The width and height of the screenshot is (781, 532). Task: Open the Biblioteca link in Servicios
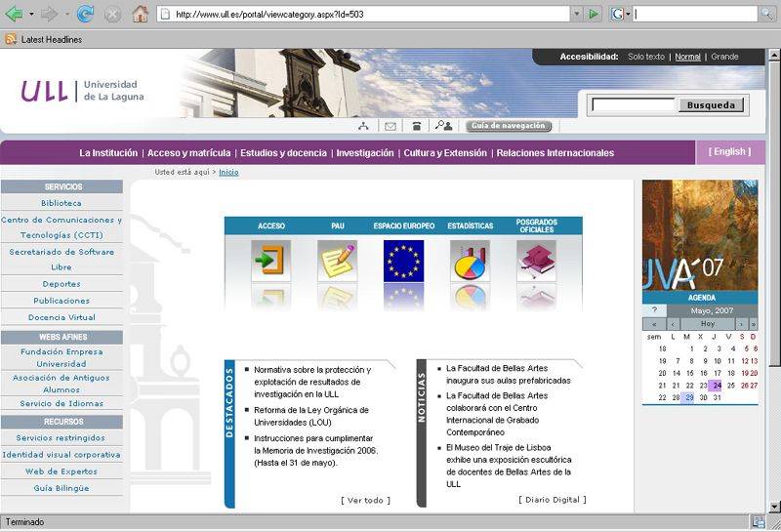click(x=62, y=203)
